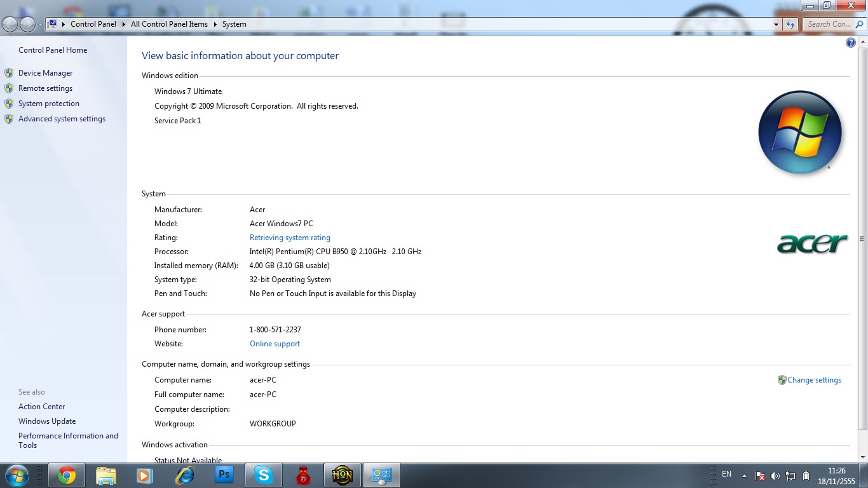
Task: Click the processor value Intel(R) Pentium(R) CPU B950
Action: click(336, 252)
